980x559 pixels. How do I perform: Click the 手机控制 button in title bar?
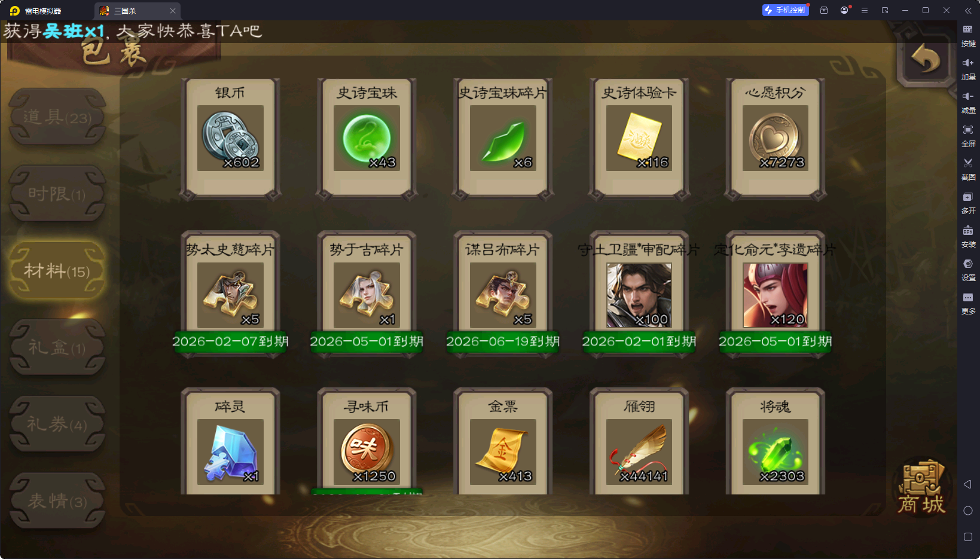785,10
